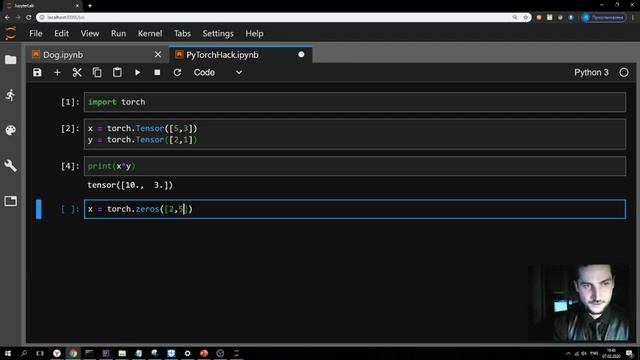The width and height of the screenshot is (640, 360).
Task: Run the selected cell
Action: (138, 73)
